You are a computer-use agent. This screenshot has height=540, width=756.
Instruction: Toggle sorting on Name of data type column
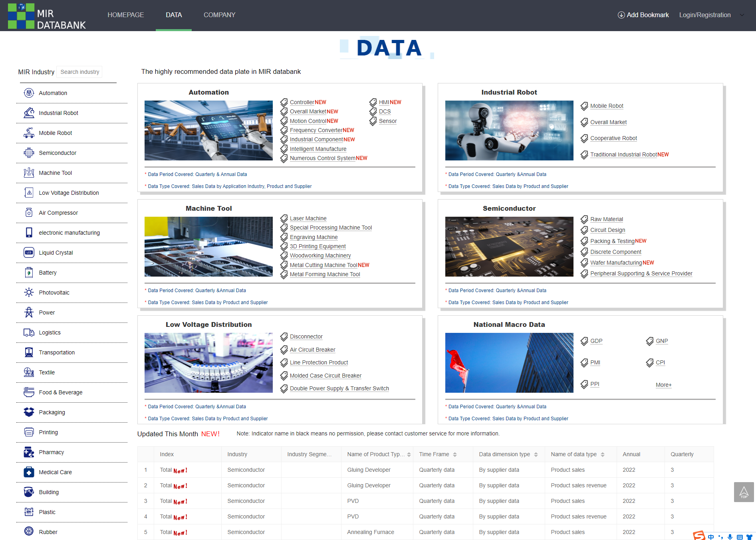[602, 454]
